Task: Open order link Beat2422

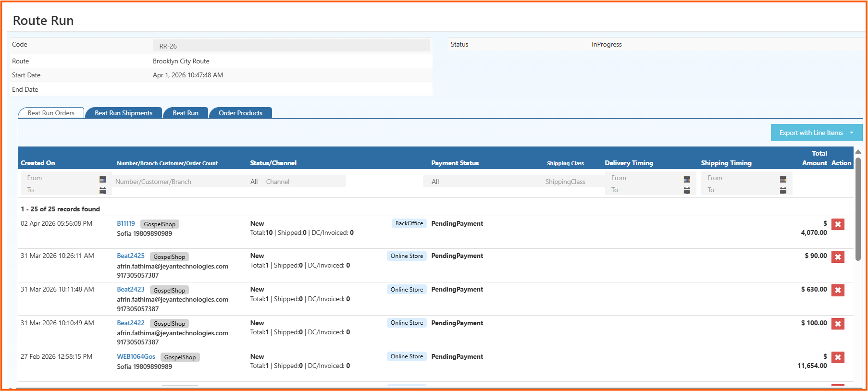Action: pos(131,323)
